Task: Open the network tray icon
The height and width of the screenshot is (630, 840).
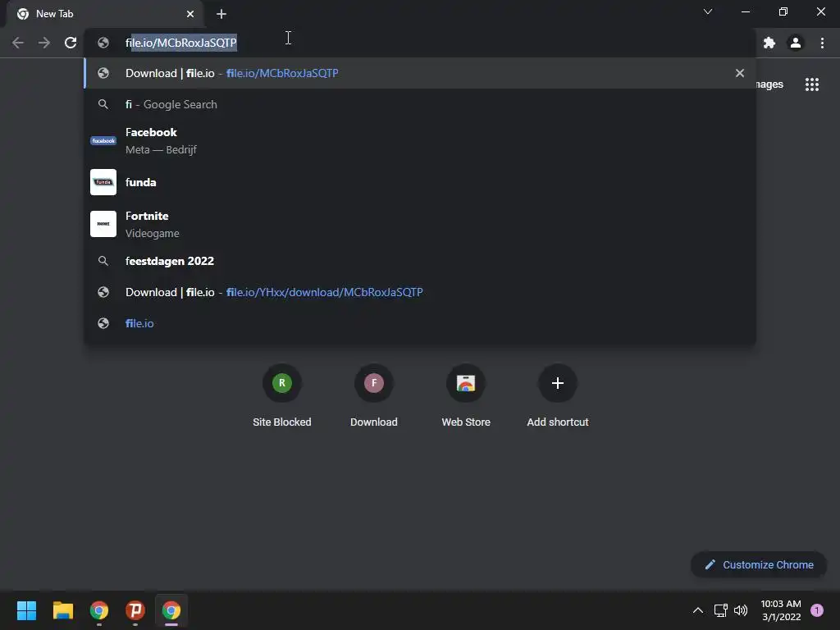Action: point(721,610)
